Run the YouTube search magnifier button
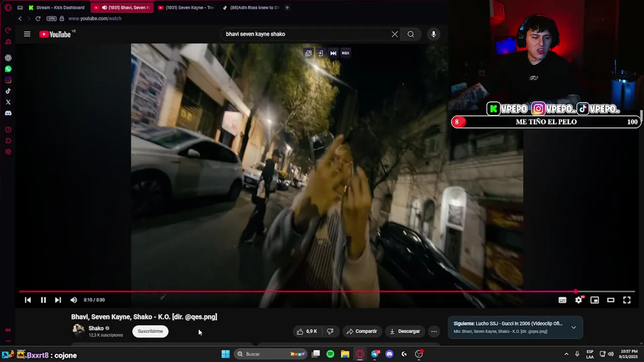644x362 pixels. pyautogui.click(x=411, y=34)
